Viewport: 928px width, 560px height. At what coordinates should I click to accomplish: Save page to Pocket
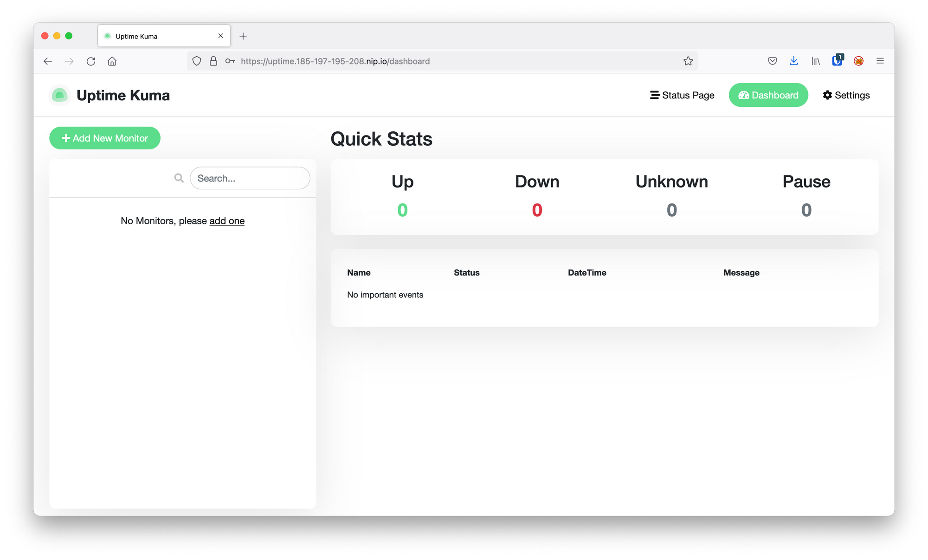773,61
